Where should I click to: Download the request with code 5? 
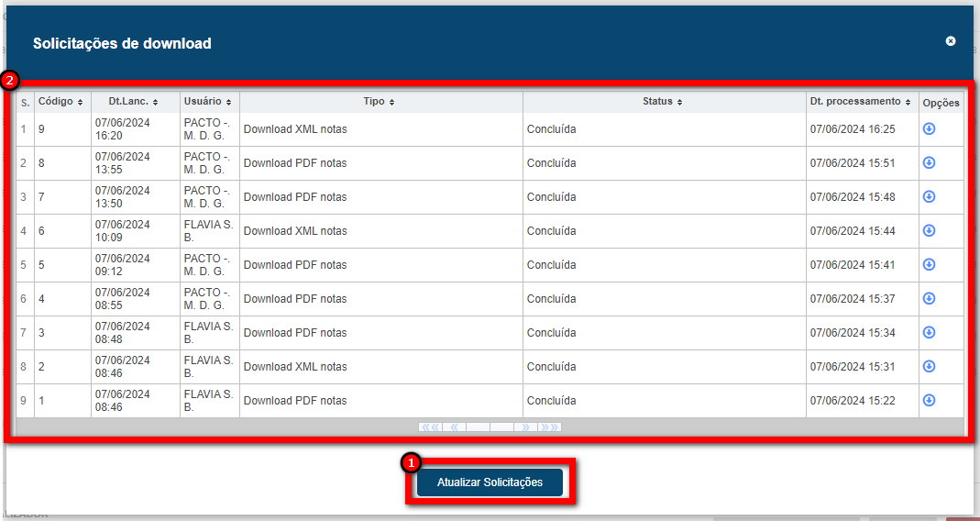[929, 265]
